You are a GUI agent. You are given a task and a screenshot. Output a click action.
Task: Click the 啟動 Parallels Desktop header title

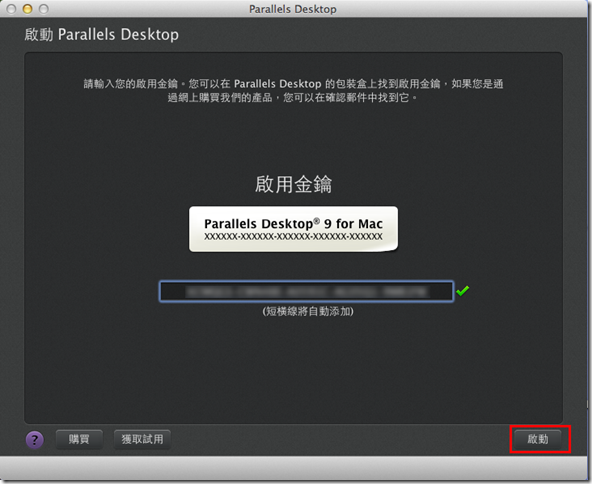(x=102, y=34)
